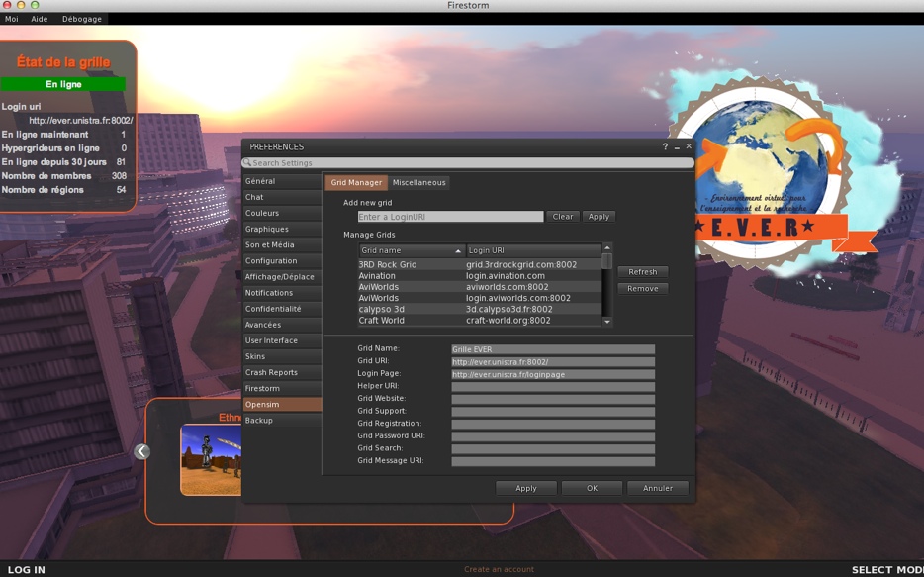Select the Affichage/Déplace section
This screenshot has width=924, height=577.
282,277
